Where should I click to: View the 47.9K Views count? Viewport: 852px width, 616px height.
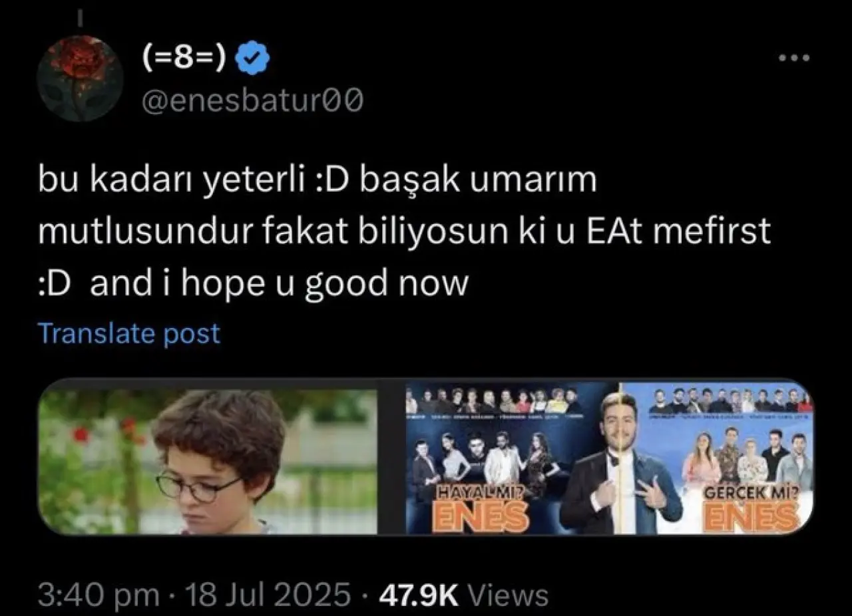click(x=463, y=595)
